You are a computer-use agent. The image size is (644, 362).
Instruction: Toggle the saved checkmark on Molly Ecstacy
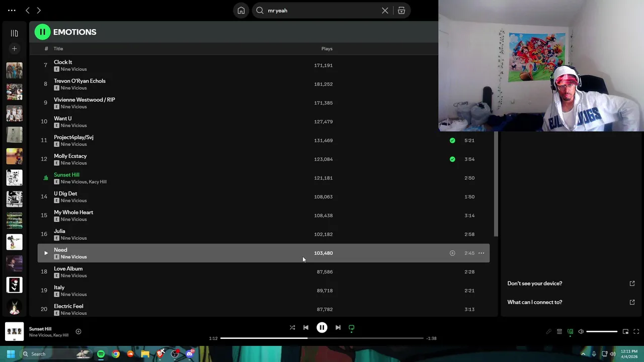pos(452,159)
